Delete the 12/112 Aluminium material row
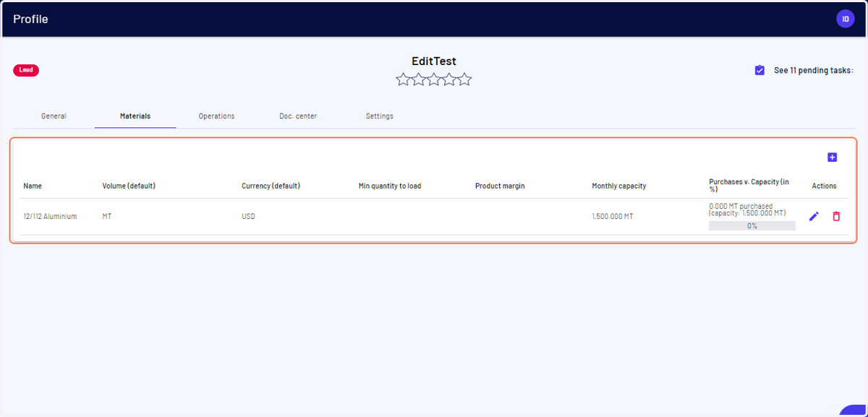Image resolution: width=868 pixels, height=417 pixels. point(836,216)
